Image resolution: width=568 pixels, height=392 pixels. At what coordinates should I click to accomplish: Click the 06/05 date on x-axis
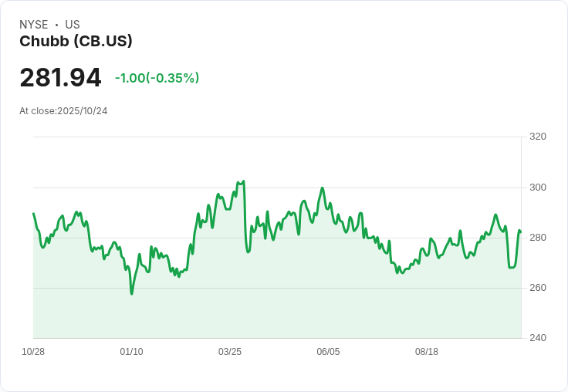pos(328,352)
